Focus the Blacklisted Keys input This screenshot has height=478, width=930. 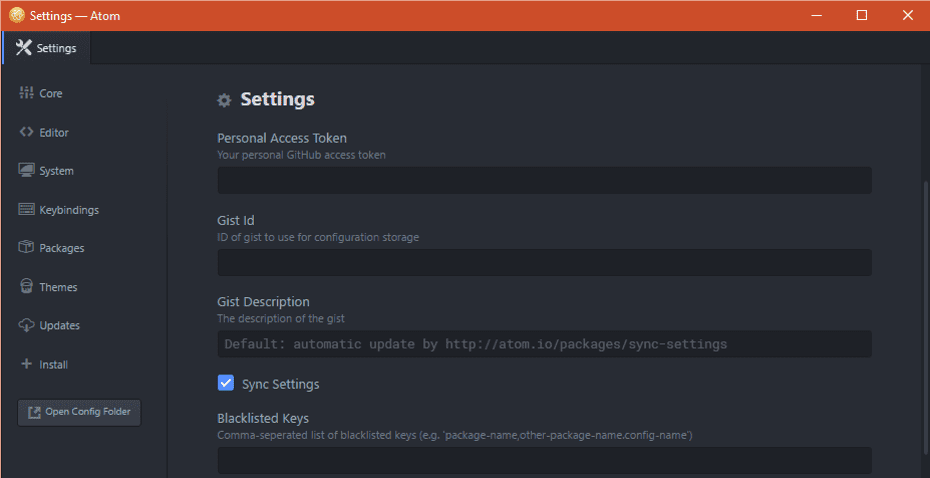coord(544,460)
